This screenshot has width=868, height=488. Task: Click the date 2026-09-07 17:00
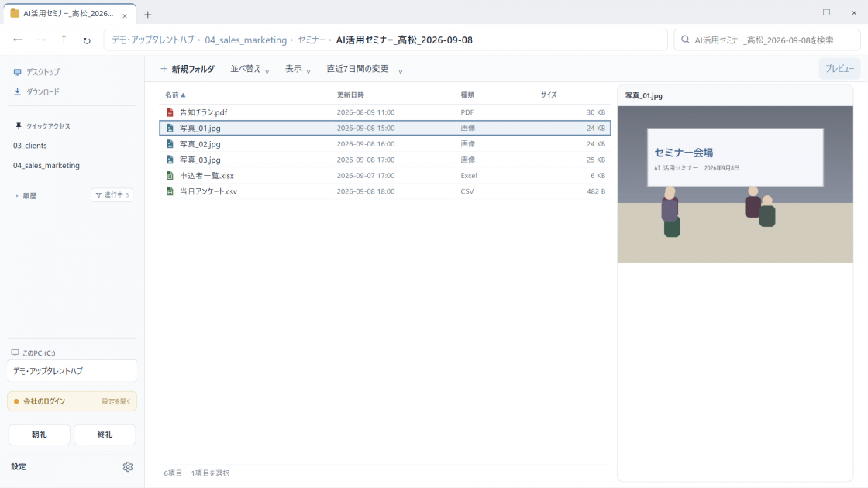tap(365, 175)
